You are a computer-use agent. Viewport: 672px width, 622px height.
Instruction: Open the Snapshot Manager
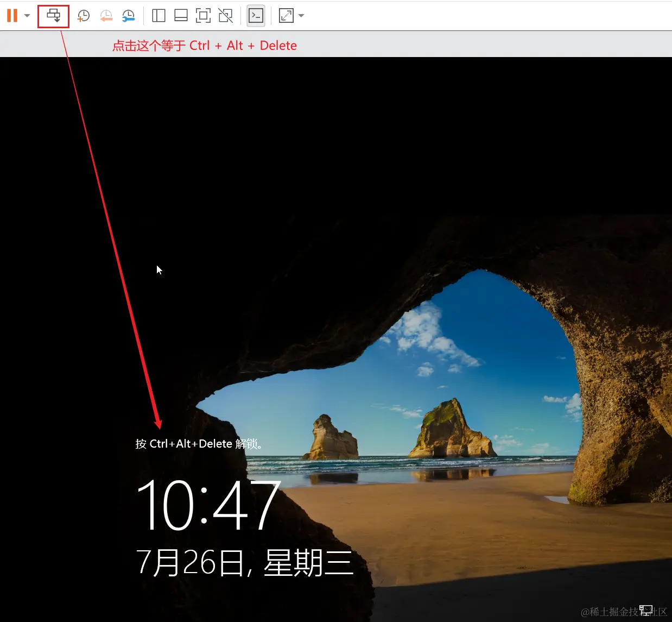point(129,16)
